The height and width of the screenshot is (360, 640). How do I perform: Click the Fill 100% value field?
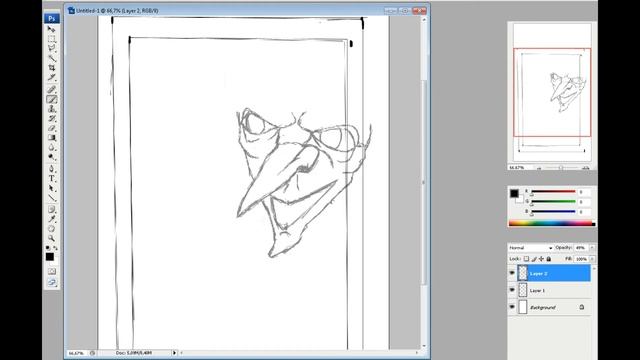click(x=581, y=259)
